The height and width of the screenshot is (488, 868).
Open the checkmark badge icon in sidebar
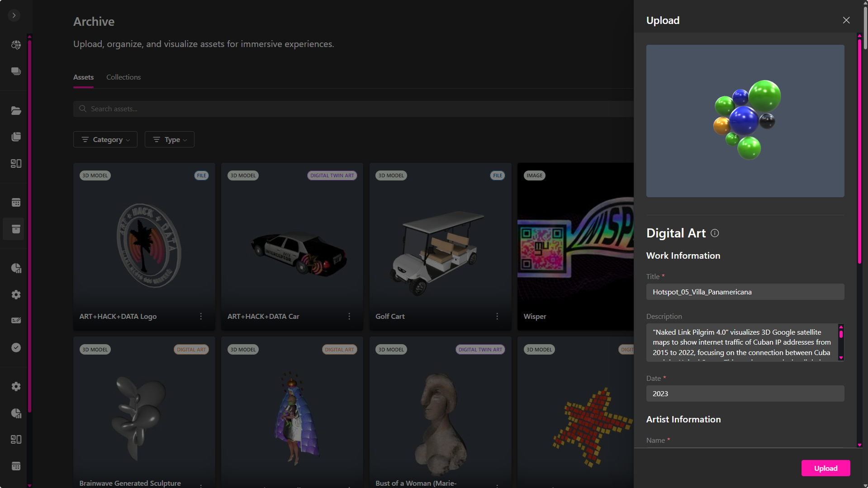pyautogui.click(x=16, y=347)
